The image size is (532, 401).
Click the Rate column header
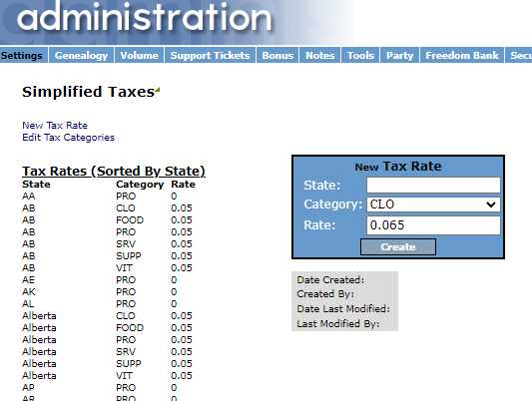(183, 185)
